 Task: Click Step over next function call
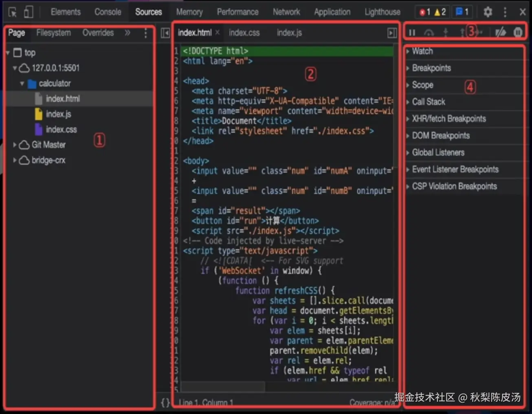[429, 32]
